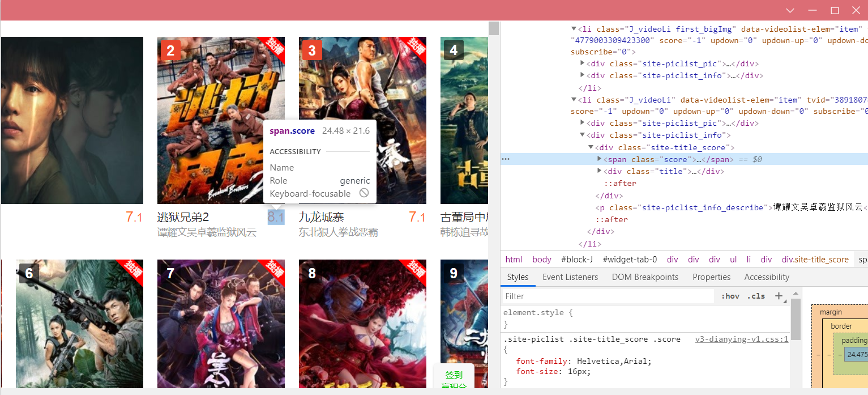Click the rank 8 badge on its poster
Image resolution: width=868 pixels, height=395 pixels.
[312, 273]
